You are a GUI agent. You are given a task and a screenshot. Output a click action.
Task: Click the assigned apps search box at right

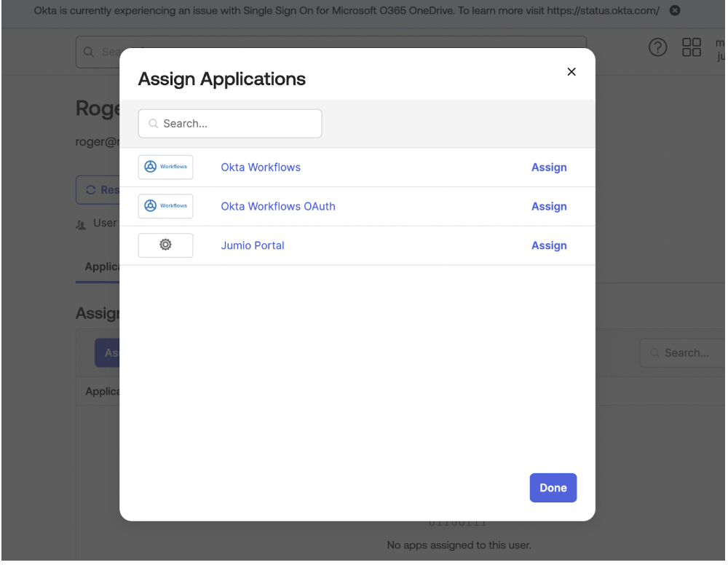[x=684, y=353]
